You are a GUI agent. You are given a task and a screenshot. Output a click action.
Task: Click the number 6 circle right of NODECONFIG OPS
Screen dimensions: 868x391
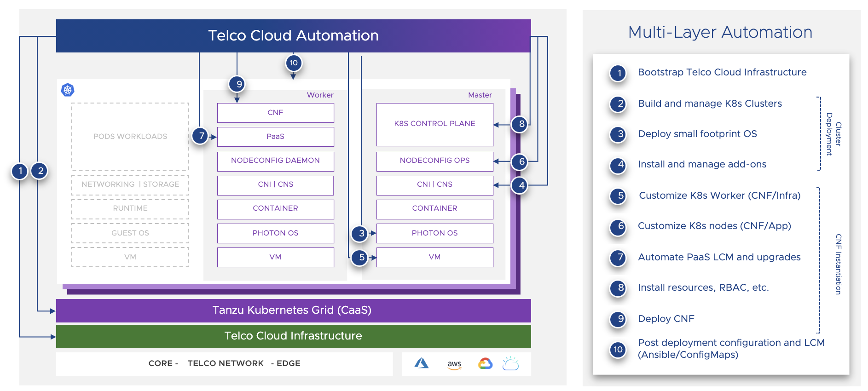[x=521, y=161]
